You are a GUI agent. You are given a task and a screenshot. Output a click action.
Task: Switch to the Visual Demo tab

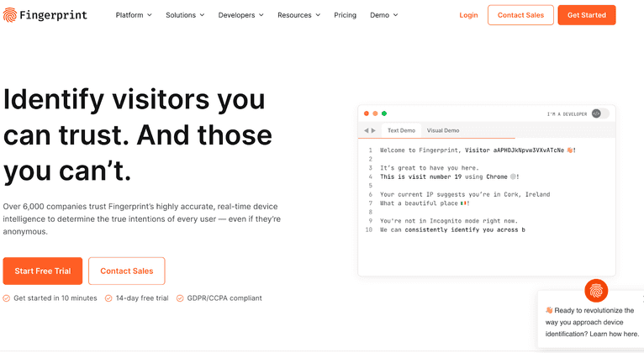click(443, 130)
